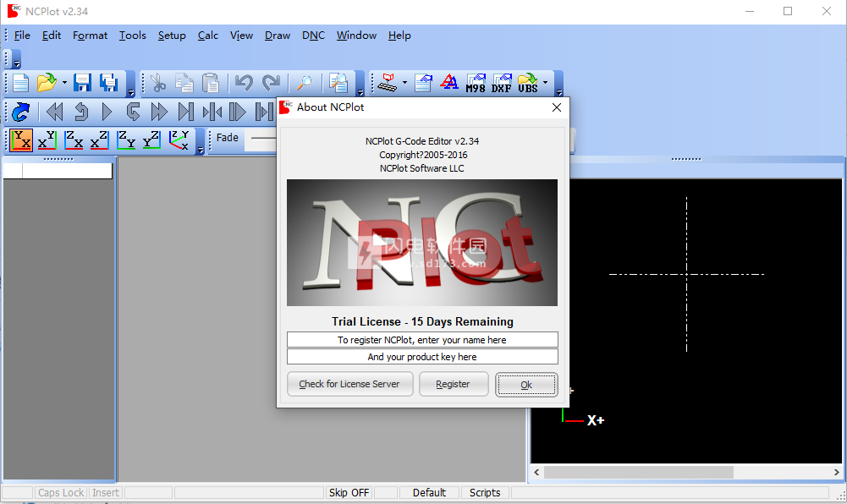Open the Format menu
This screenshot has height=504, width=847.
point(91,36)
